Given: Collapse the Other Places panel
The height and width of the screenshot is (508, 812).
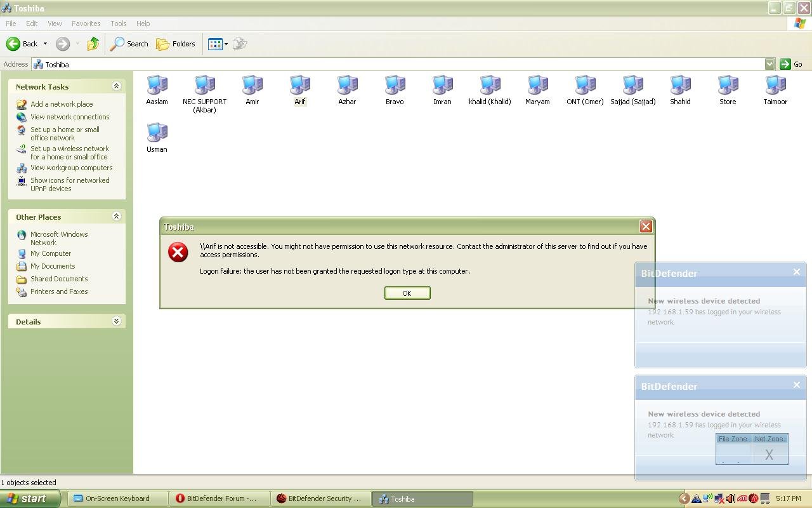Looking at the screenshot, I should tap(116, 217).
